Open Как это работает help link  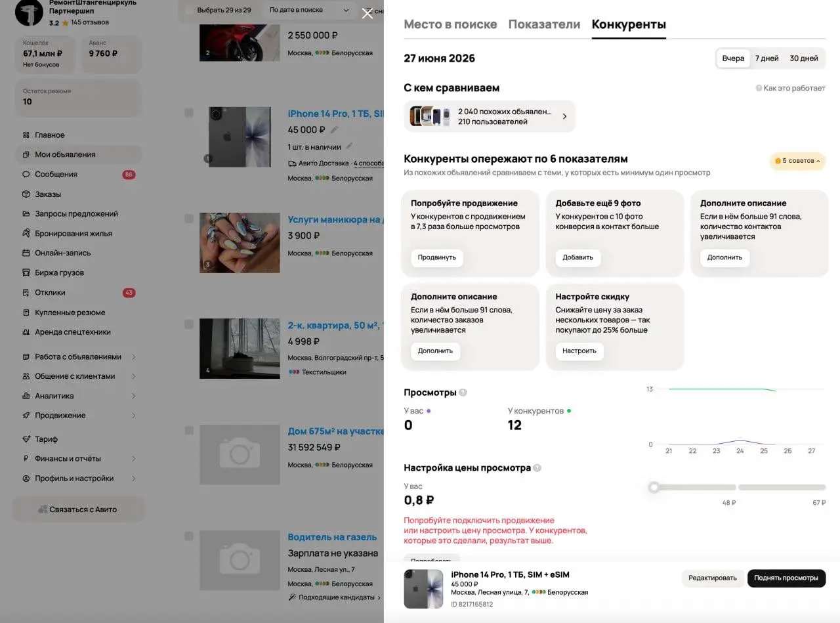tap(790, 88)
